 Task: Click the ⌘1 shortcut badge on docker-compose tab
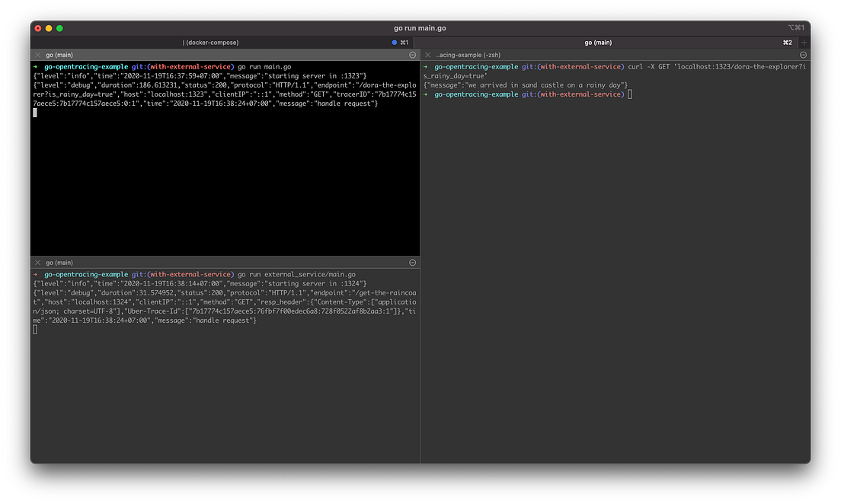(x=403, y=42)
